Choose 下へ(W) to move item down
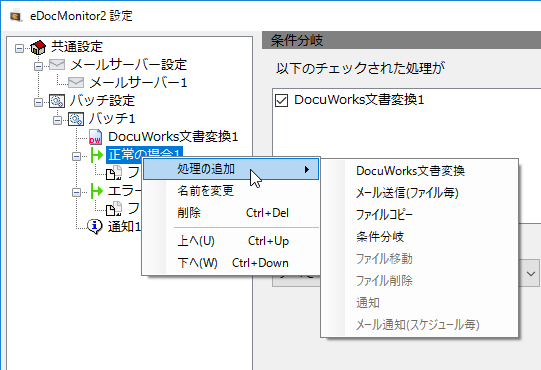 click(231, 263)
